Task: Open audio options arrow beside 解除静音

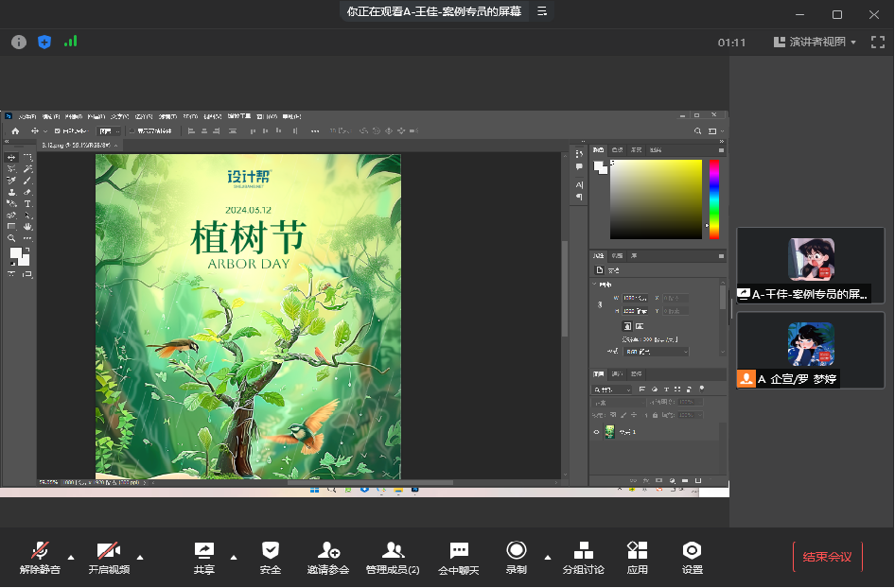Action: click(x=71, y=557)
